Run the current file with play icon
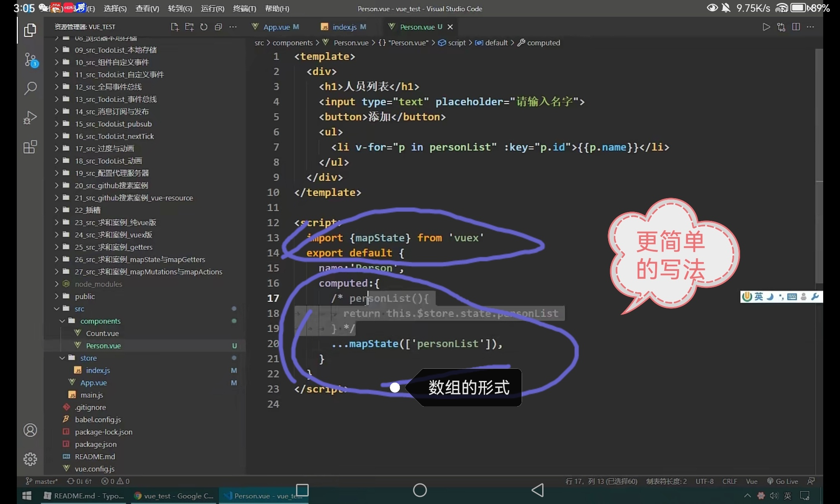The image size is (840, 504). coord(766,27)
